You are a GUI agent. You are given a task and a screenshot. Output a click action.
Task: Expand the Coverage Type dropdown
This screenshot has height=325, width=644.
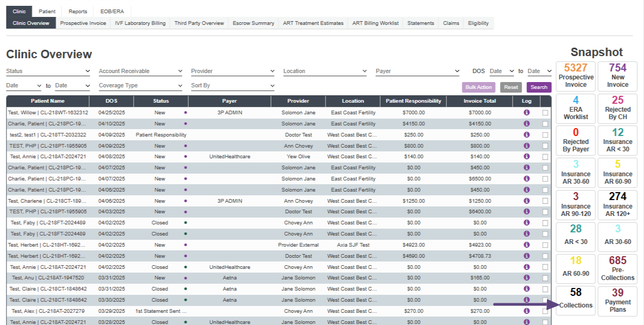[x=140, y=86]
